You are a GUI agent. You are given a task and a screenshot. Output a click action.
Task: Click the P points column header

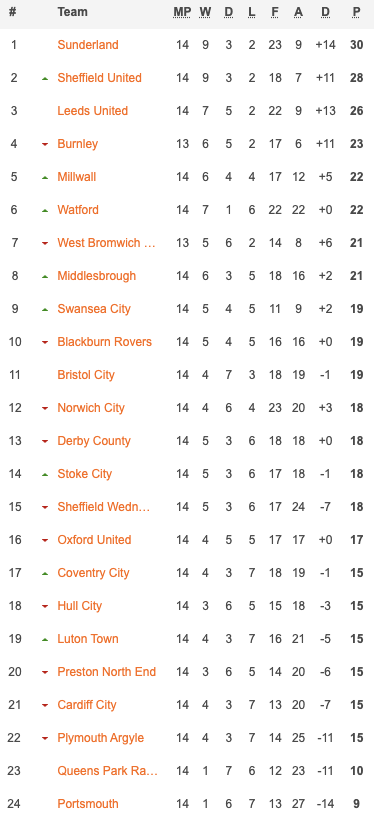(x=357, y=12)
